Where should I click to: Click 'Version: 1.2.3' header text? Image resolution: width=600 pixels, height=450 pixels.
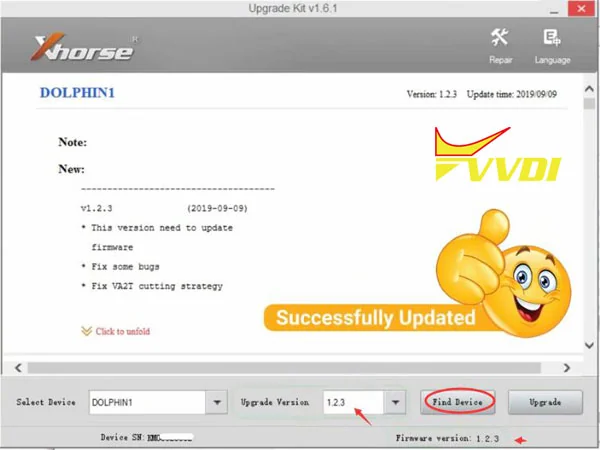(x=432, y=94)
